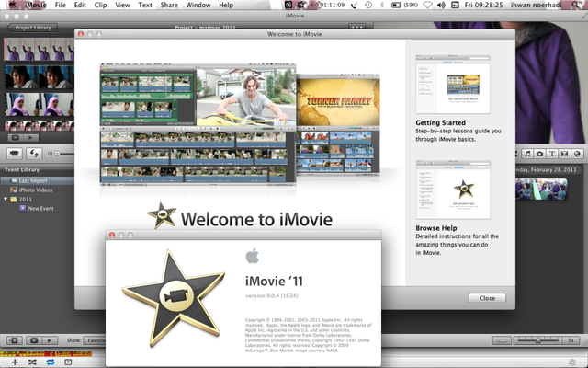Click the Wi-Fi icon in menu bar

pyautogui.click(x=427, y=5)
